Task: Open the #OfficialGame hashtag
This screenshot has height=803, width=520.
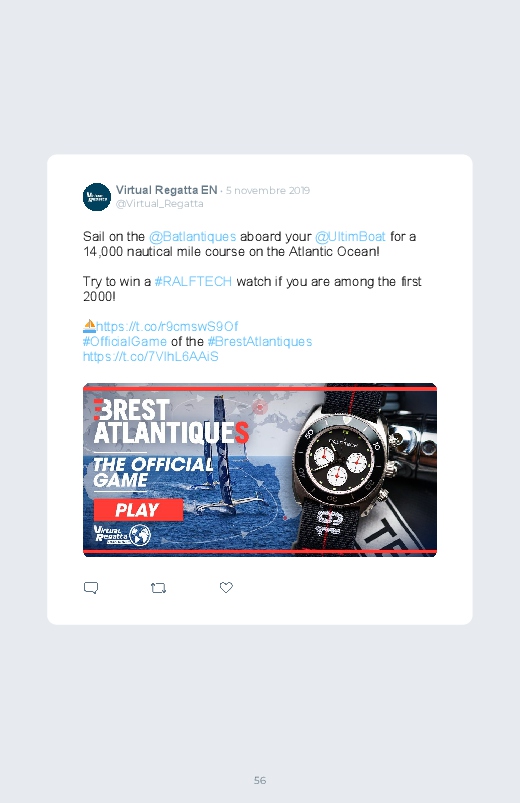Action: 124,342
